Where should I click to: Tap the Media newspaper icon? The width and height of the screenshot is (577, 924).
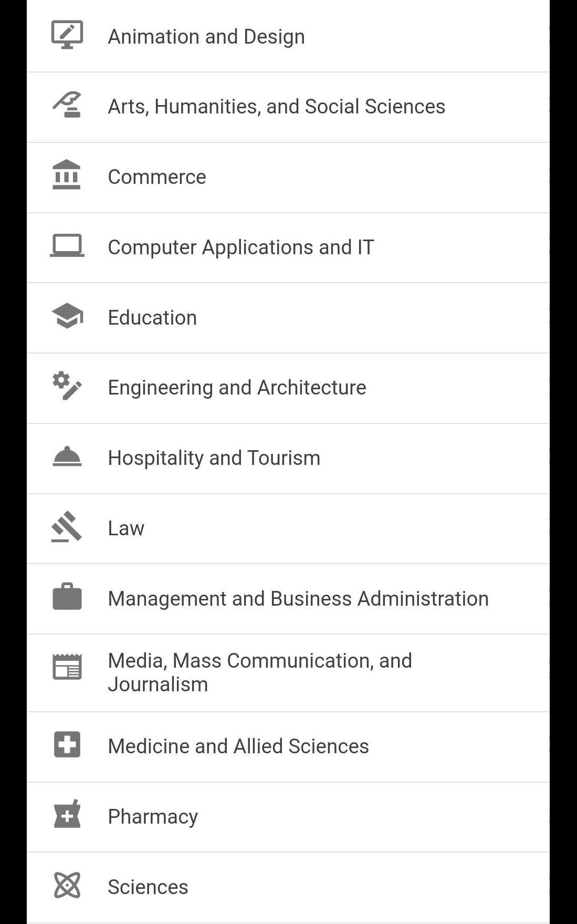tap(67, 667)
